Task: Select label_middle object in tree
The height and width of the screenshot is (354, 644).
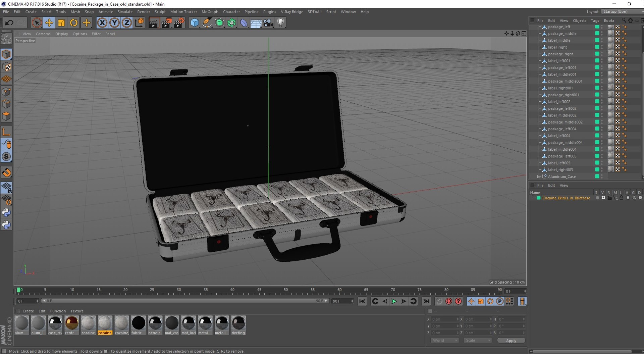Action: pos(559,40)
